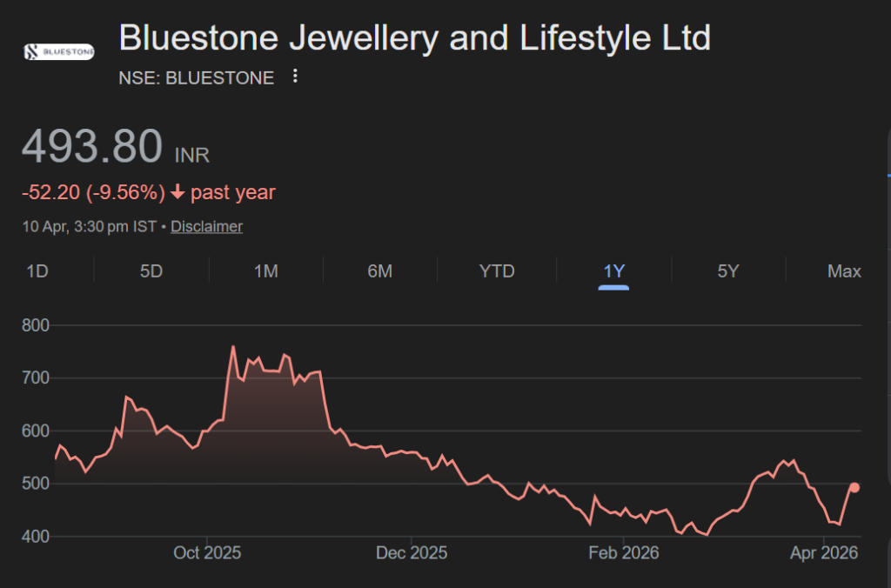Click the Oct 2025 axis label
The width and height of the screenshot is (891, 588).
coord(207,552)
